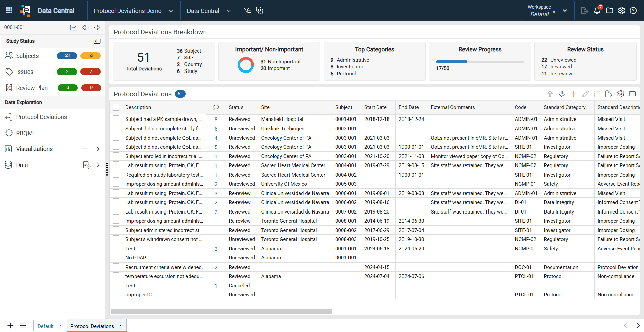Screen dimensions: 644x332
Task: Click the Issues entry in sidebar
Action: coord(25,72)
